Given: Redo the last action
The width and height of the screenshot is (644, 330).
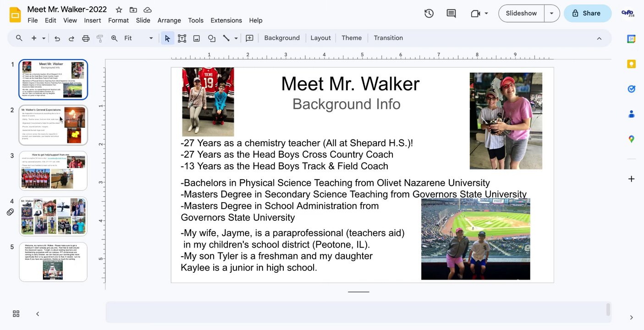Looking at the screenshot, I should pyautogui.click(x=72, y=38).
